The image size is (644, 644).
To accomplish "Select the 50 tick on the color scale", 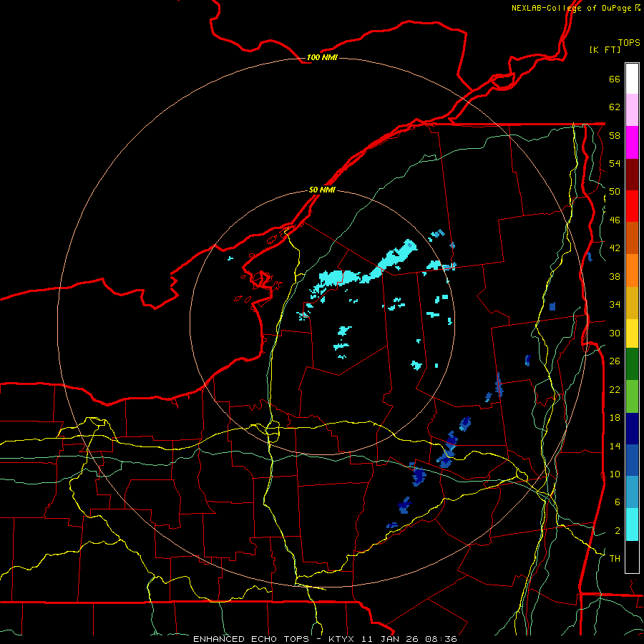I will (615, 191).
